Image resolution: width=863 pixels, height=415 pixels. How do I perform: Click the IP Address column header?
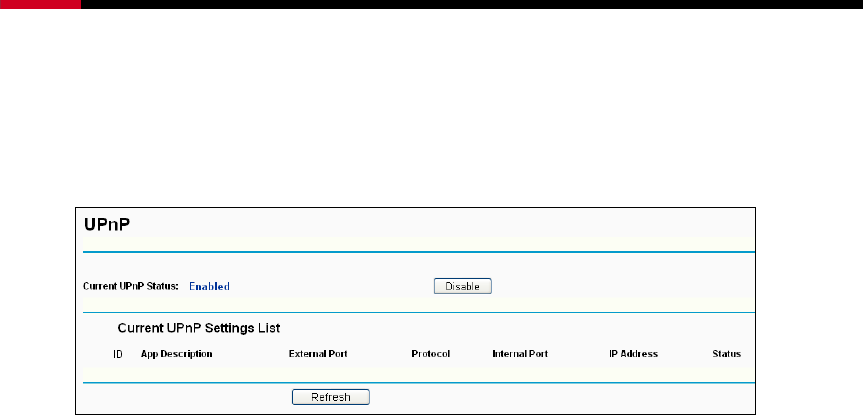click(x=633, y=354)
